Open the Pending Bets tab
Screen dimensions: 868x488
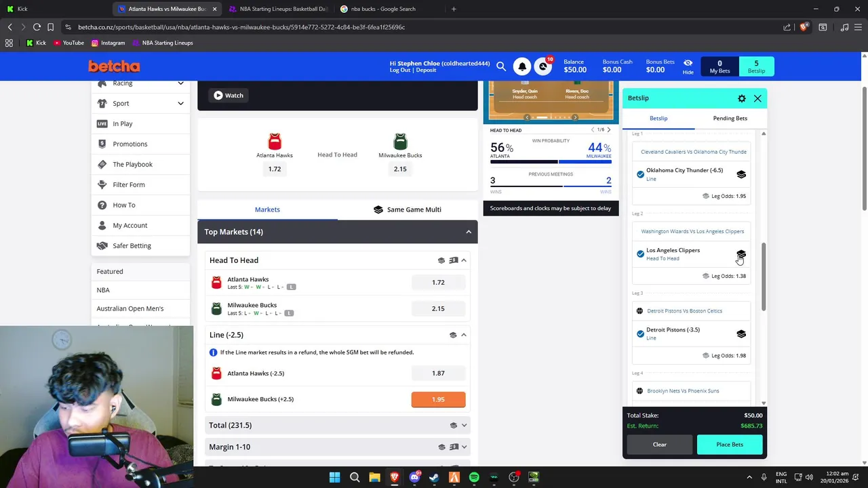pos(730,118)
